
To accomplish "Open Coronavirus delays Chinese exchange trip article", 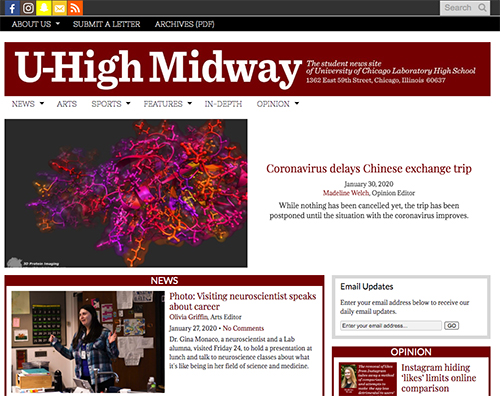I will pos(369,169).
